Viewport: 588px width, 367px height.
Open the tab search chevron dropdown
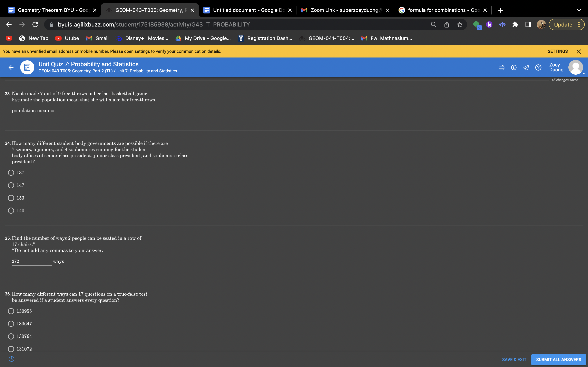[579, 10]
